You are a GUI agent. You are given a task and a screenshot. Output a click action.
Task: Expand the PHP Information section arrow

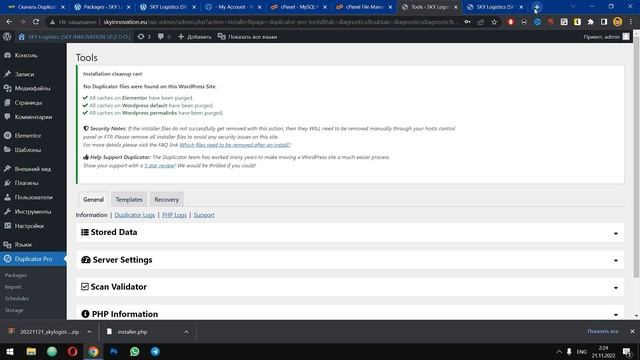pos(616,315)
